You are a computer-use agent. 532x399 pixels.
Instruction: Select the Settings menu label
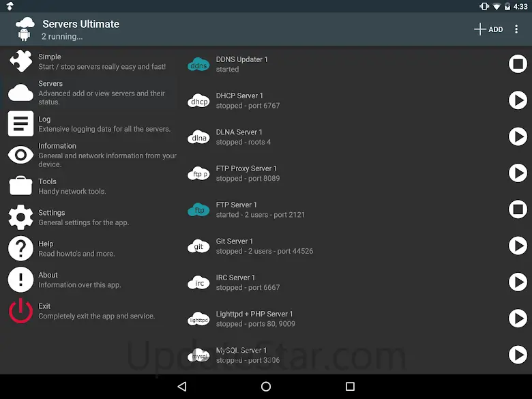point(52,213)
